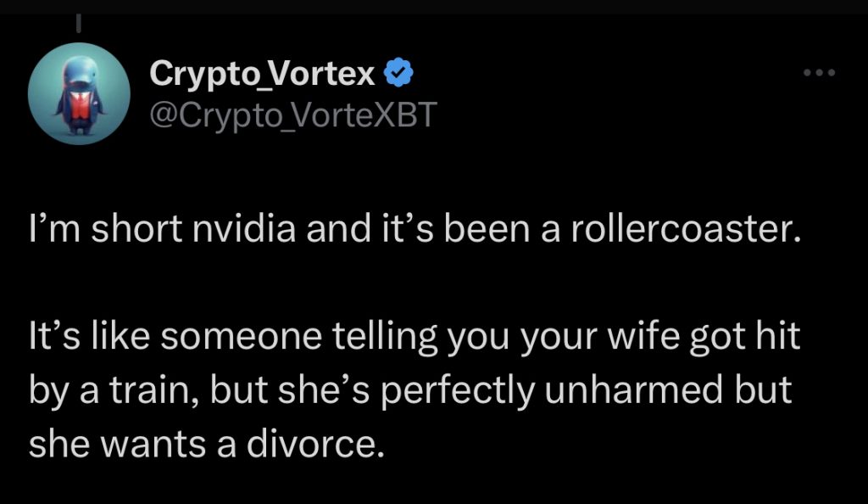Click the blue verified checkmark badge
This screenshot has height=504, width=868.
click(x=398, y=73)
